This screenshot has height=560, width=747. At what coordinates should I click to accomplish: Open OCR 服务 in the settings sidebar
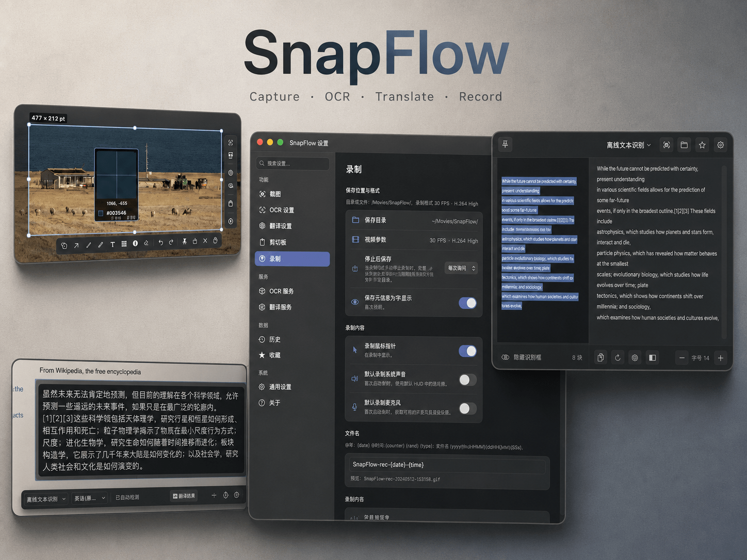tap(292, 291)
